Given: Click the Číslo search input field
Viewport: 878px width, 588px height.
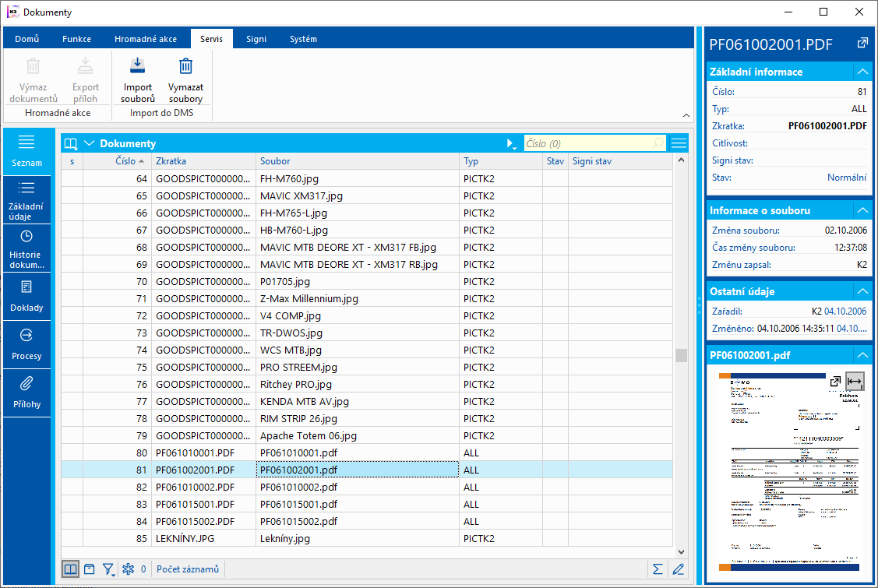Looking at the screenshot, I should coord(587,143).
